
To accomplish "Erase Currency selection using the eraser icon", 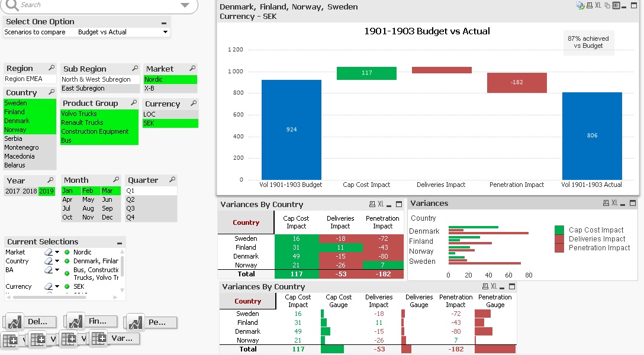I will point(48,286).
